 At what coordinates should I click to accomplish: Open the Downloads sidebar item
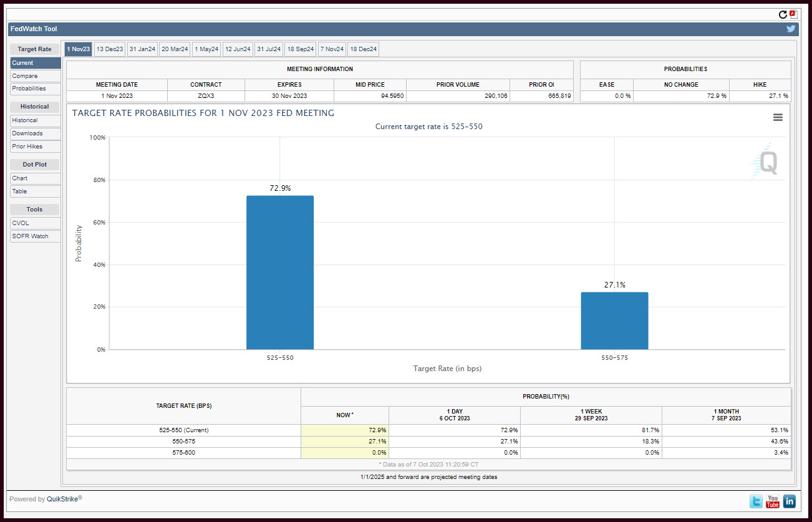click(36, 133)
